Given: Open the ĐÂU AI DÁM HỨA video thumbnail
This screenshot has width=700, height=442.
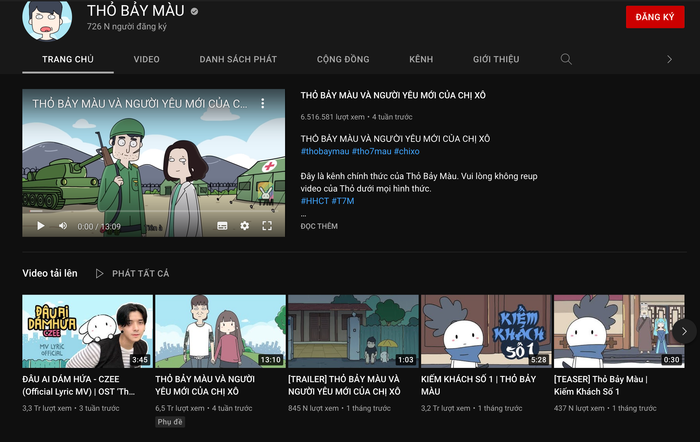Looking at the screenshot, I should 88,331.
